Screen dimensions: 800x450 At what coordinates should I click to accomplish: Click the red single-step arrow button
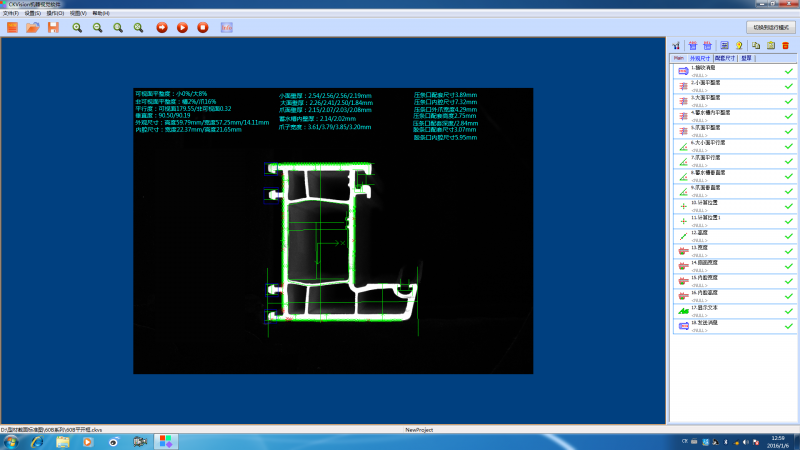pos(162,27)
